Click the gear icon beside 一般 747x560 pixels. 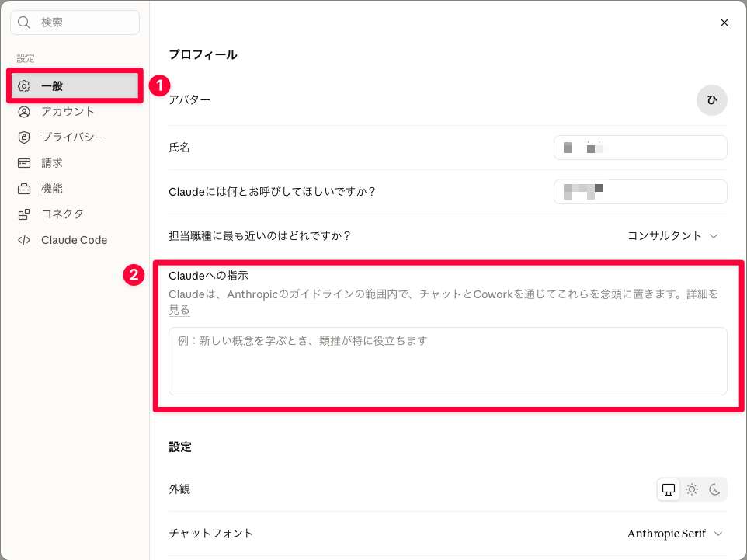point(24,85)
